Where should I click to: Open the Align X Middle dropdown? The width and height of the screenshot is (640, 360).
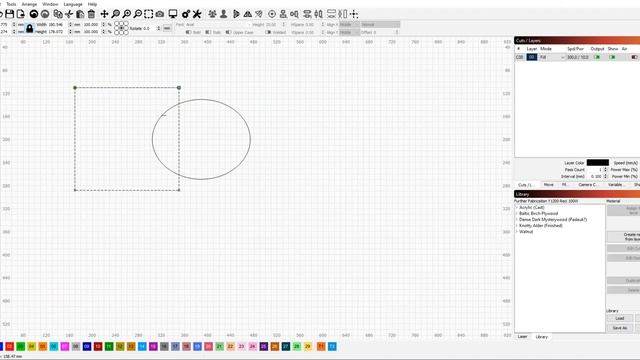tap(349, 24)
